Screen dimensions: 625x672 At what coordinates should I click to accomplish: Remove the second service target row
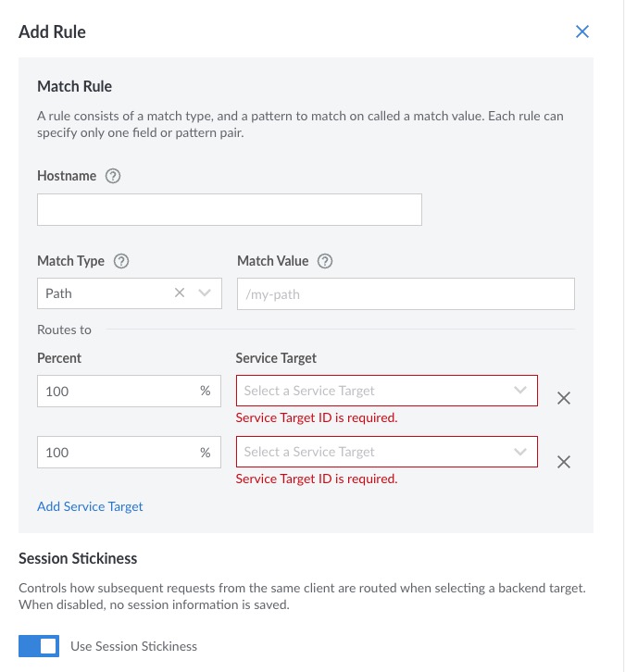[x=564, y=462]
